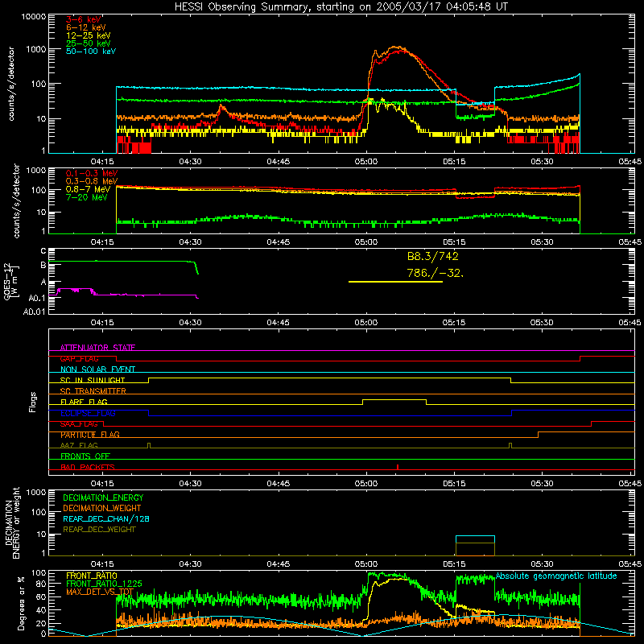
Task: Click the 0.8-7 MeV legend label
Action: [88, 189]
